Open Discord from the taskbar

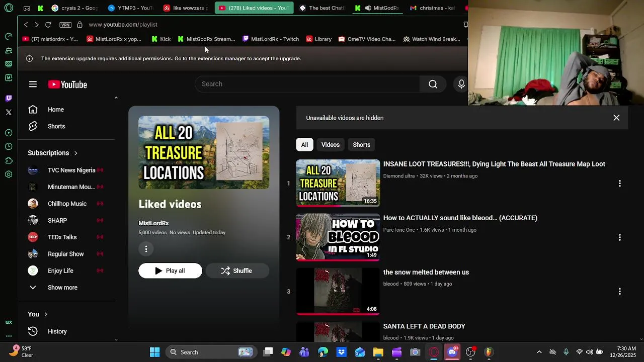[452, 352]
